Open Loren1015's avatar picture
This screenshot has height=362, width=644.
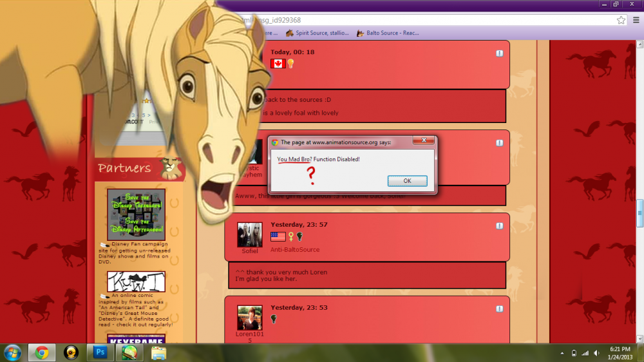pos(250,318)
